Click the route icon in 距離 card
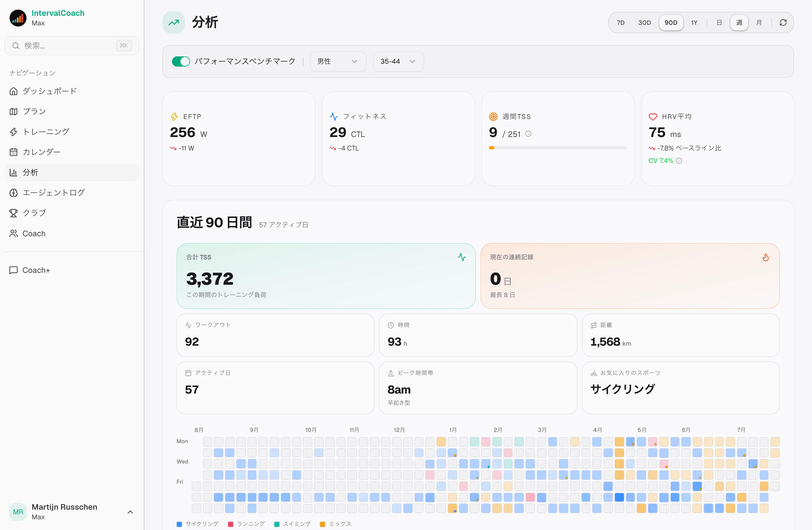812x530 pixels. (x=594, y=325)
